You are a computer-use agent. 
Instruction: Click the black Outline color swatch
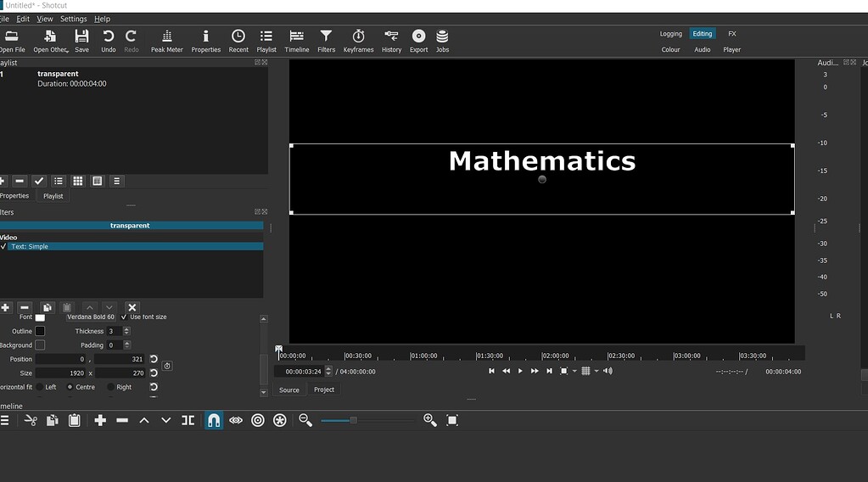coord(40,331)
